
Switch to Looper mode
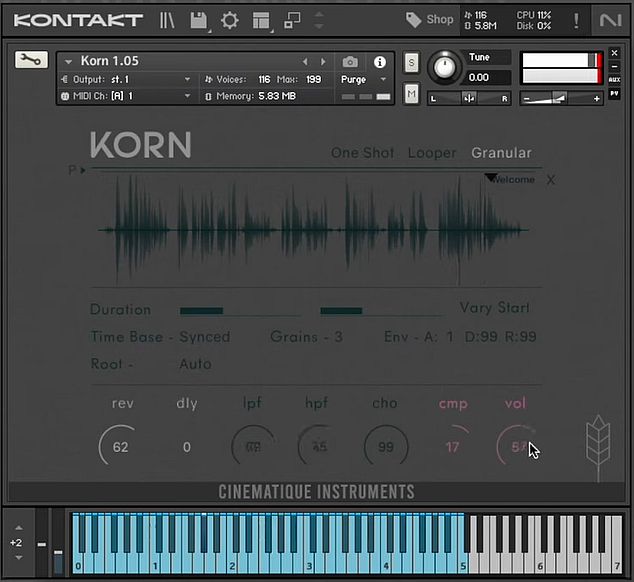click(432, 153)
